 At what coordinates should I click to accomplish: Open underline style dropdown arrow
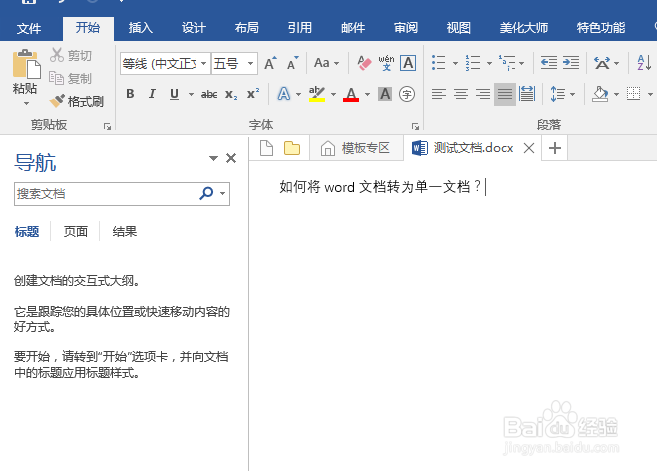191,94
